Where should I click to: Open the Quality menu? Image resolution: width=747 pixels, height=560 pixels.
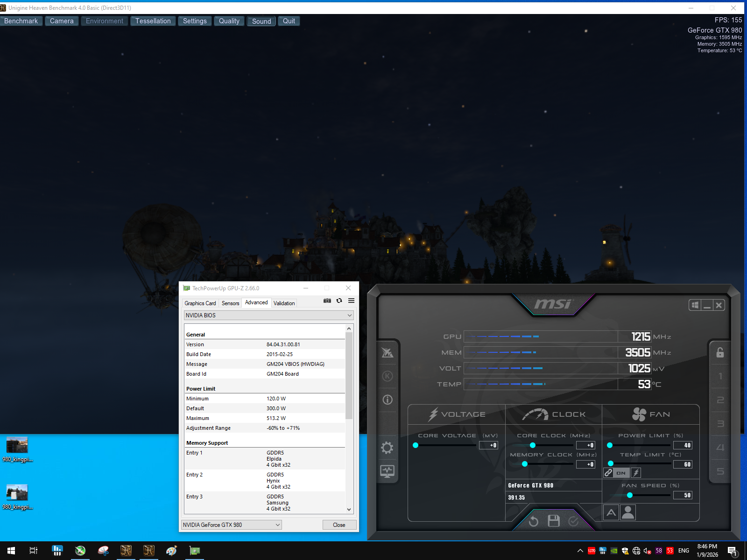[229, 21]
